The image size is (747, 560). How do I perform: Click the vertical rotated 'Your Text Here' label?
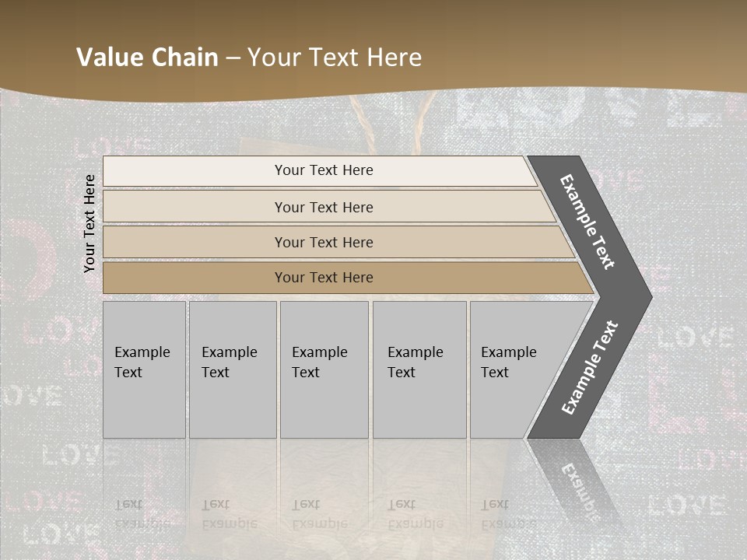coord(89,223)
